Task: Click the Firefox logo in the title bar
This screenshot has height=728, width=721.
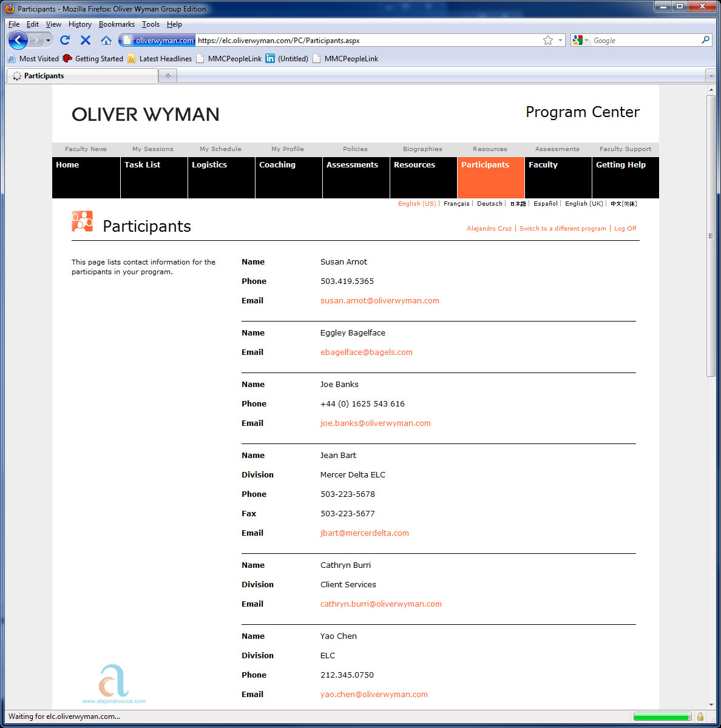Action: (x=10, y=9)
